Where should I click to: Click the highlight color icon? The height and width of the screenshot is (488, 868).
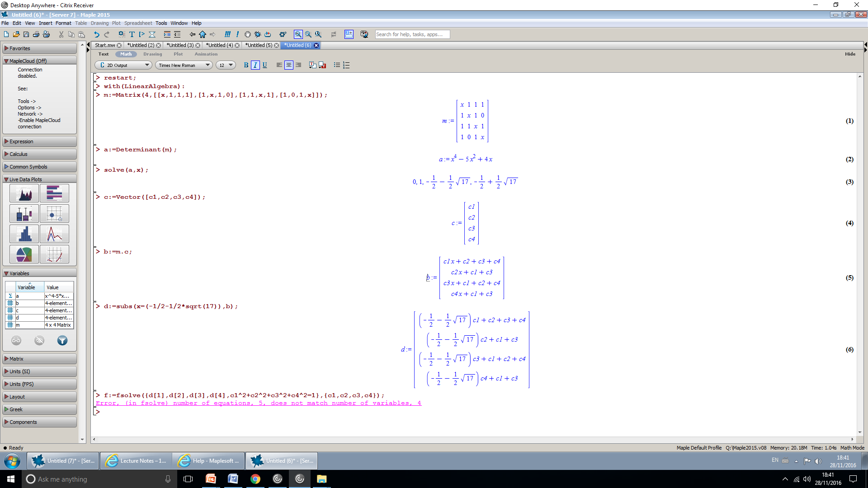click(322, 65)
